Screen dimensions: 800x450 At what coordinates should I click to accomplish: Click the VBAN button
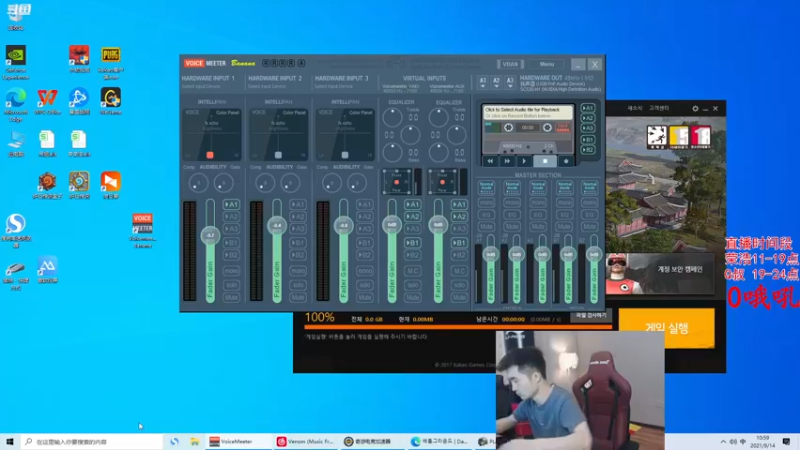pyautogui.click(x=510, y=64)
